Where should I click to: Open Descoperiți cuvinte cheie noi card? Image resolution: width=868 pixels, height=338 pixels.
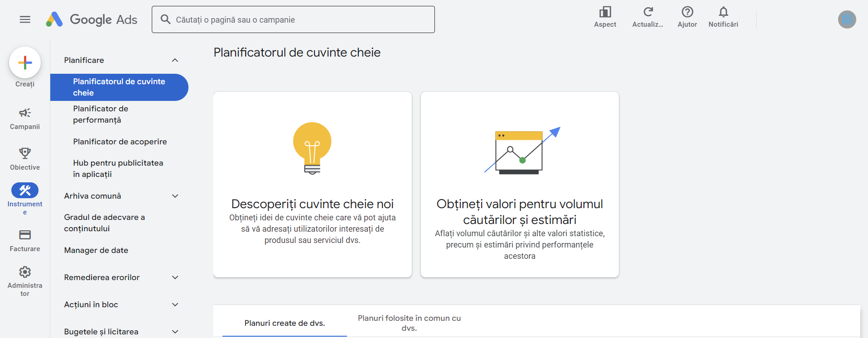pyautogui.click(x=313, y=185)
